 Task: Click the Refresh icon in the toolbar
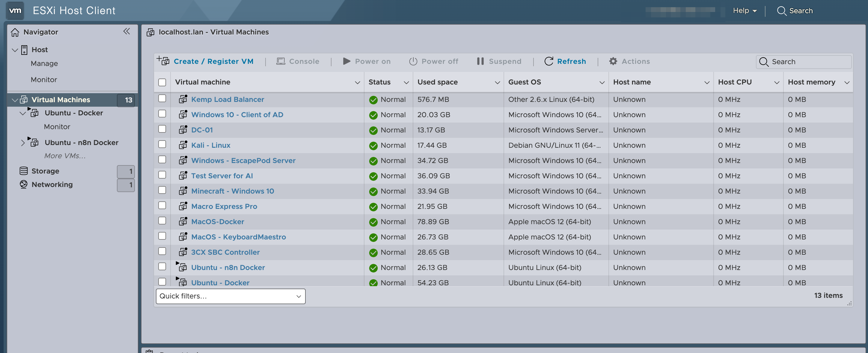[548, 61]
